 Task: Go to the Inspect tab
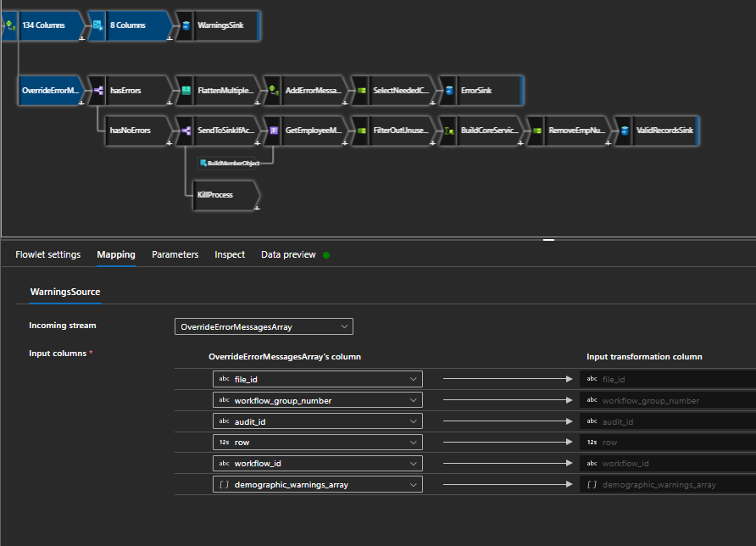pyautogui.click(x=230, y=254)
